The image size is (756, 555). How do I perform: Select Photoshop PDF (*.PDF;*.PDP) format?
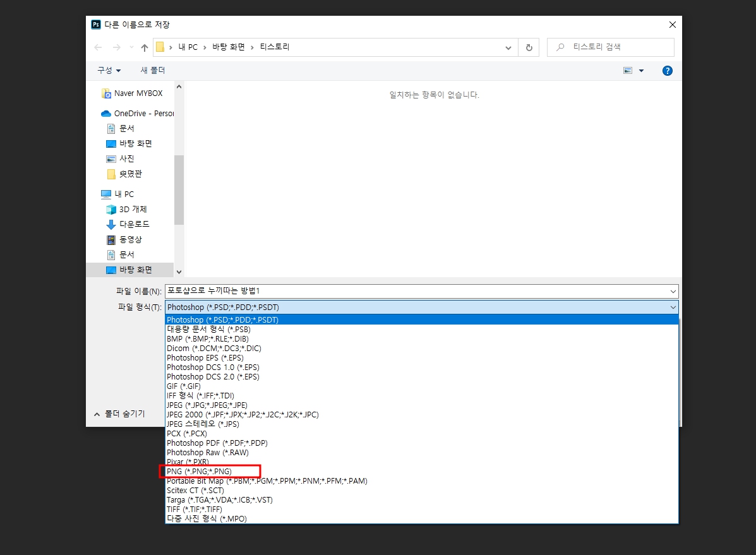(x=422, y=443)
